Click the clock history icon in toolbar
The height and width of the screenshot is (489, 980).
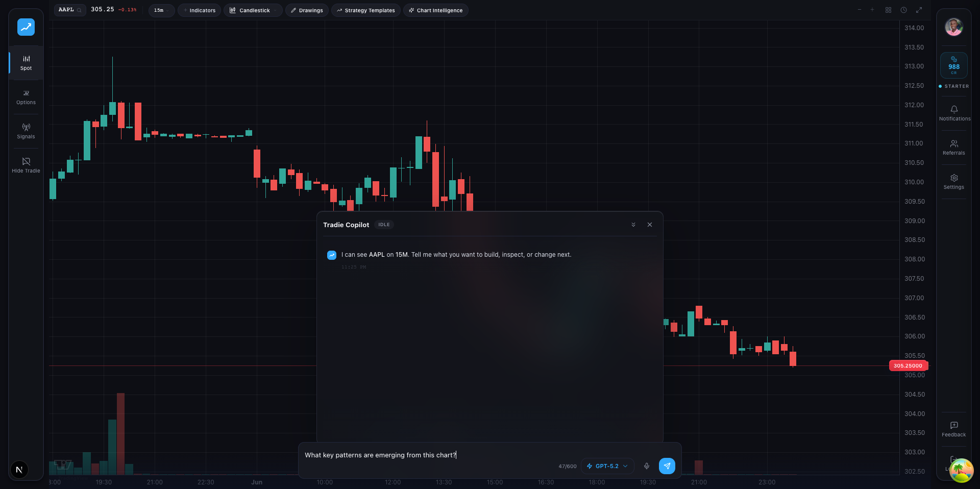pyautogui.click(x=903, y=10)
